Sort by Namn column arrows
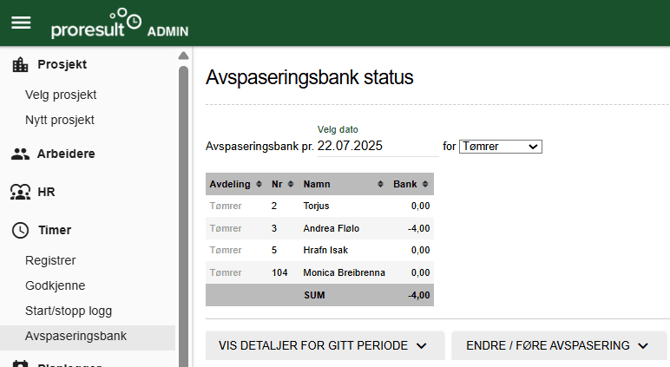 pyautogui.click(x=380, y=184)
